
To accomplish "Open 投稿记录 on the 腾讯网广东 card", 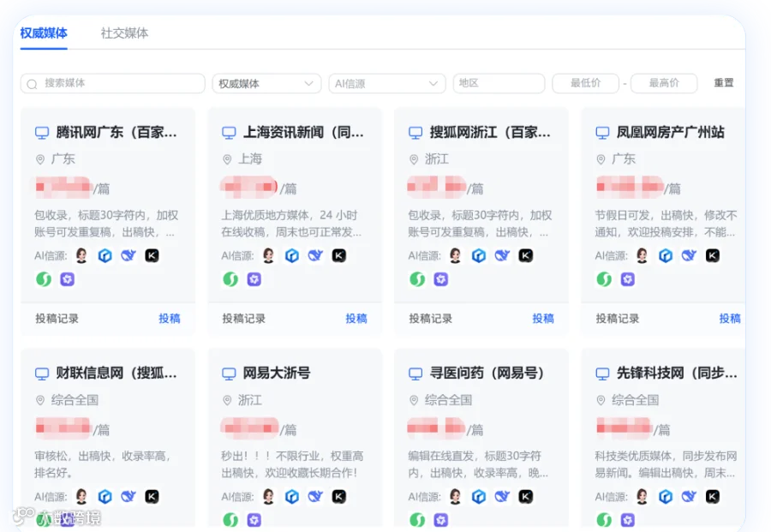I will click(x=57, y=318).
